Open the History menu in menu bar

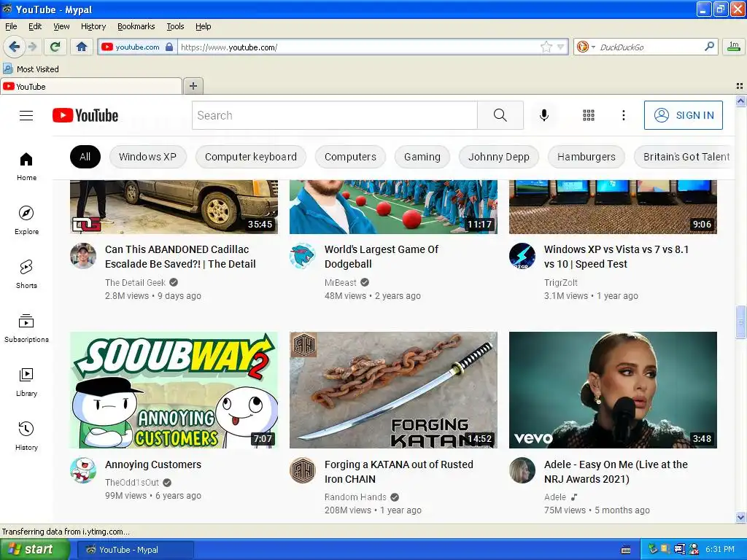pos(93,26)
